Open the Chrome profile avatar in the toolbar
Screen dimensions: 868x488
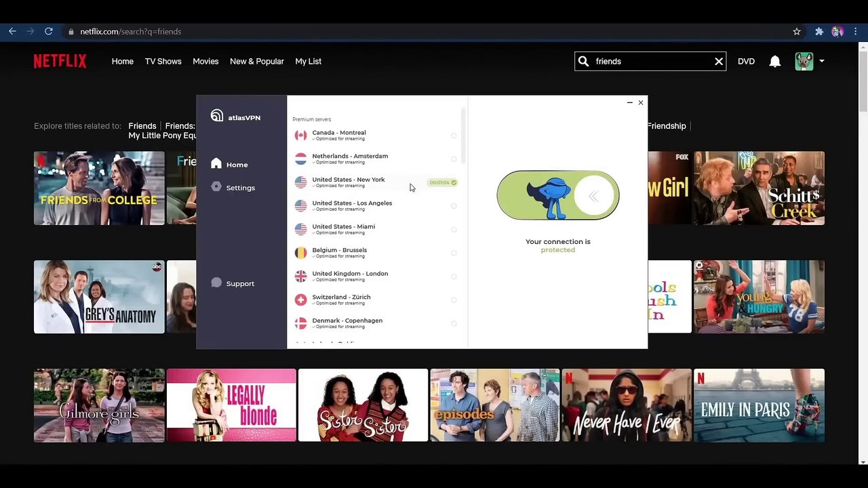pyautogui.click(x=837, y=31)
